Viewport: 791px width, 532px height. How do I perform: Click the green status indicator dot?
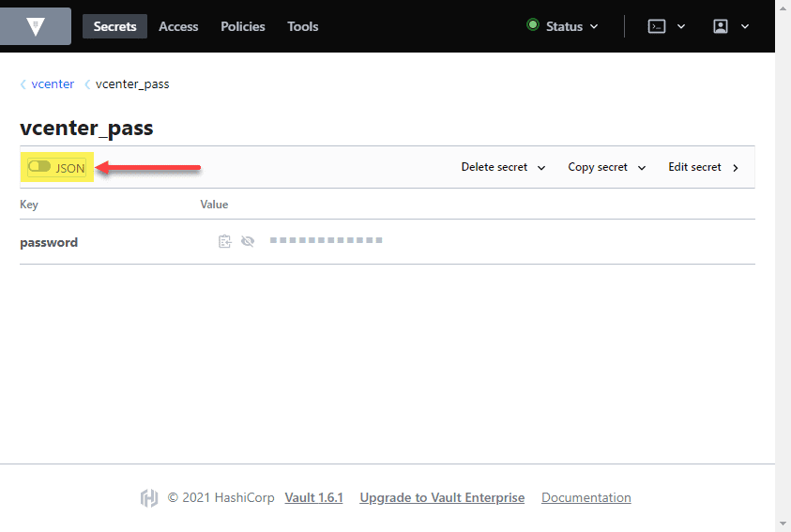(x=533, y=24)
